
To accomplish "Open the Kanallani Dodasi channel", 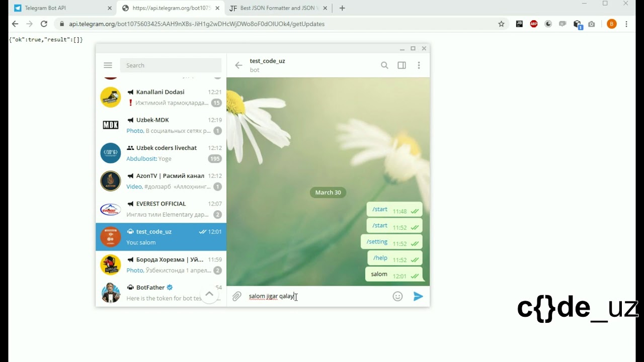I will [161, 98].
